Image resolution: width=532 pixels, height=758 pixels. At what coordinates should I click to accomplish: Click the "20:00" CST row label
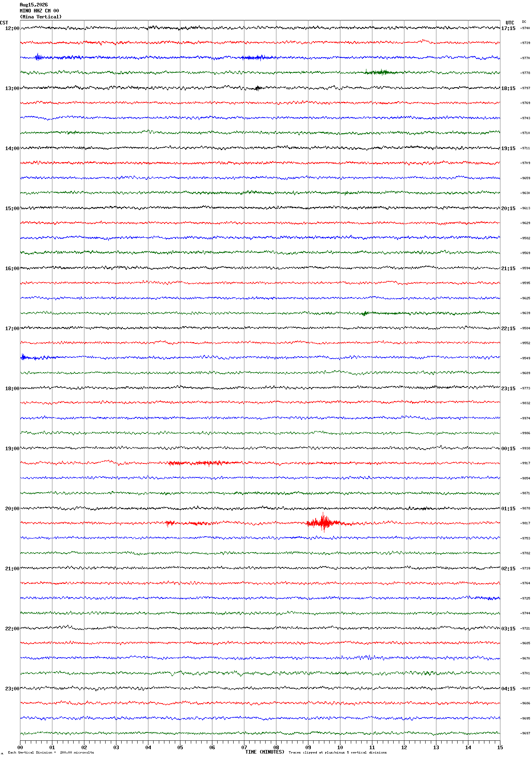[12, 509]
